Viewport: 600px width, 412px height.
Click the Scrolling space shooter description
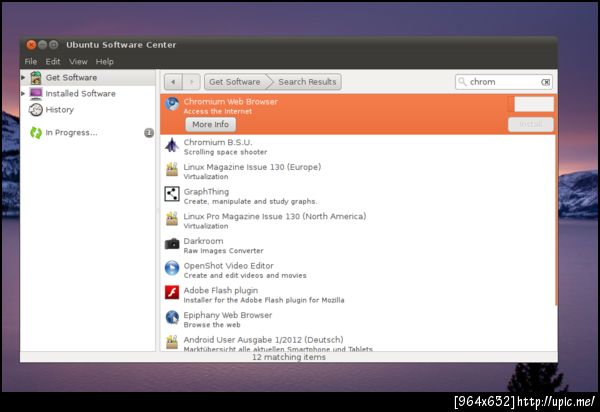point(225,152)
